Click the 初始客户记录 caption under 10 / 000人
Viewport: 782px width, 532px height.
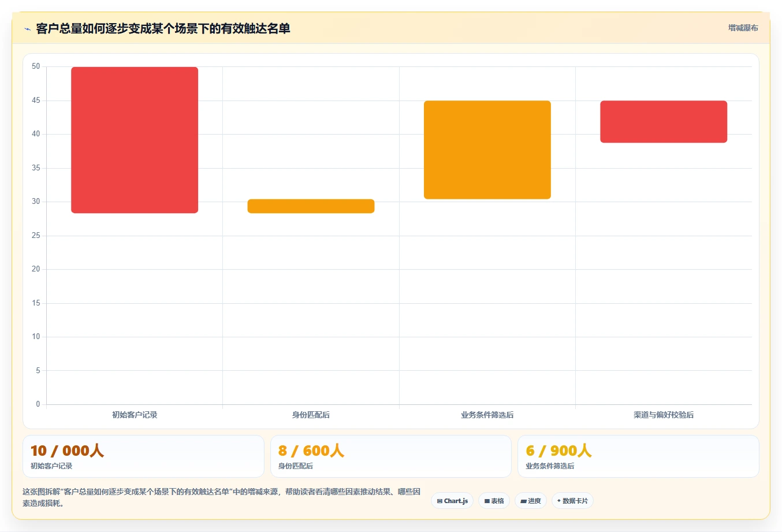tap(51, 466)
